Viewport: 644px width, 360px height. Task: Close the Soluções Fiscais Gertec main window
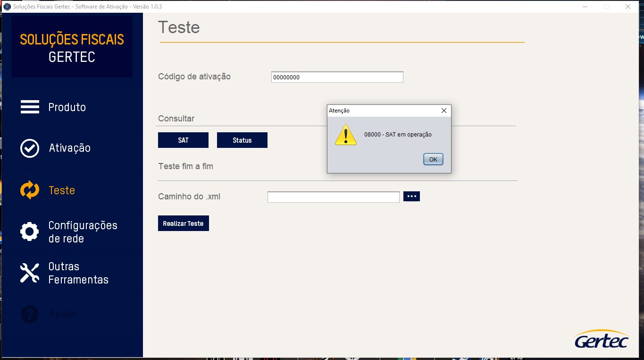pyautogui.click(x=628, y=7)
